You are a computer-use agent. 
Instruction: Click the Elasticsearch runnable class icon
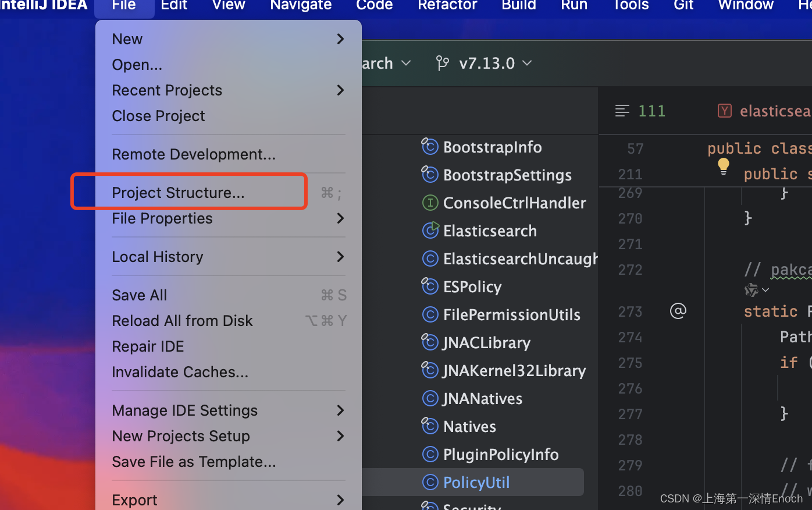click(430, 231)
